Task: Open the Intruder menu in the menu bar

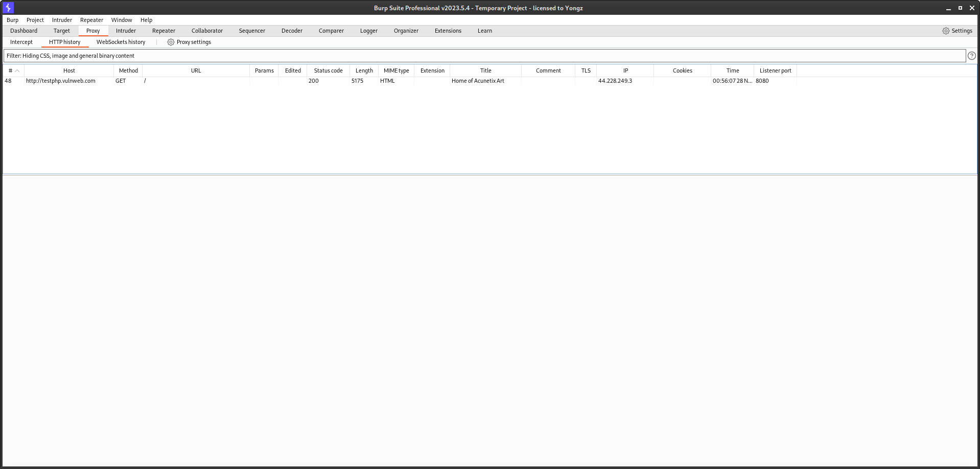Action: pos(62,20)
